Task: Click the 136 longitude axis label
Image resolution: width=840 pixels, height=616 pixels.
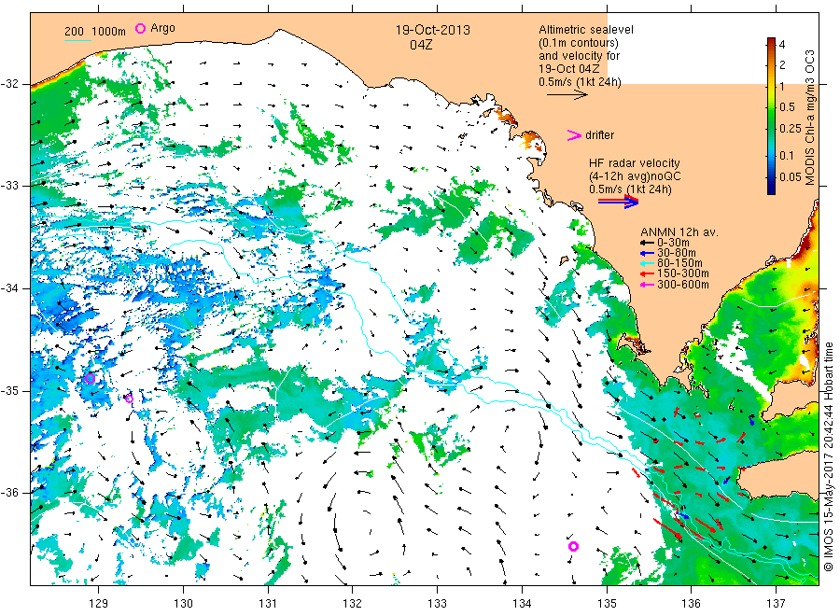Action: (691, 604)
